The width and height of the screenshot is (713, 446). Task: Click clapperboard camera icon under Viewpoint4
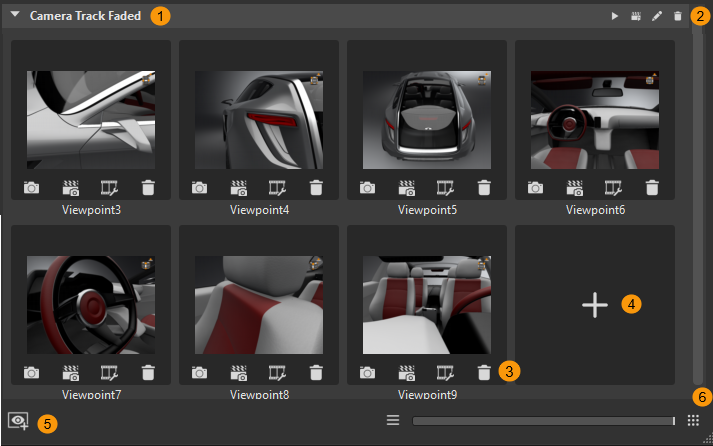tap(239, 188)
